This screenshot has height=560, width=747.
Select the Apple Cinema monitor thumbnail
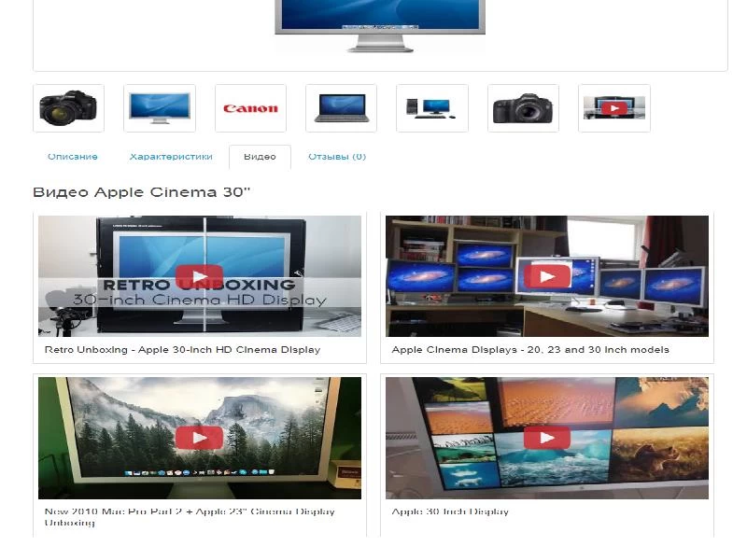pos(160,108)
